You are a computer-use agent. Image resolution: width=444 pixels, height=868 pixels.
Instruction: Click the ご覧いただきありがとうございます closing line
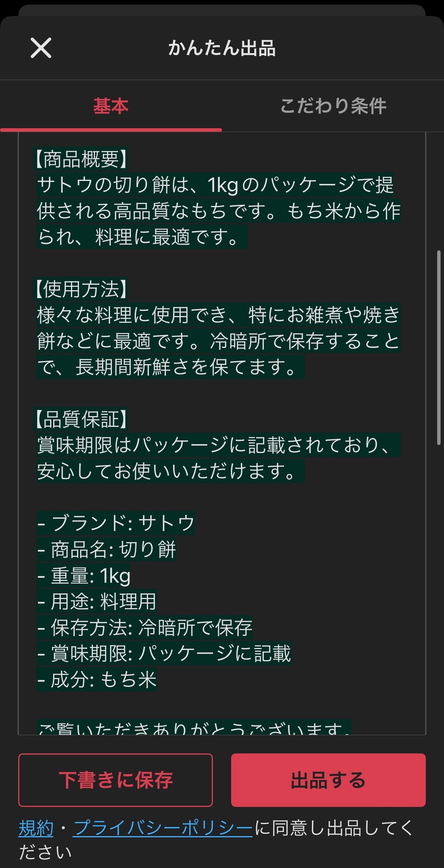coord(194,727)
